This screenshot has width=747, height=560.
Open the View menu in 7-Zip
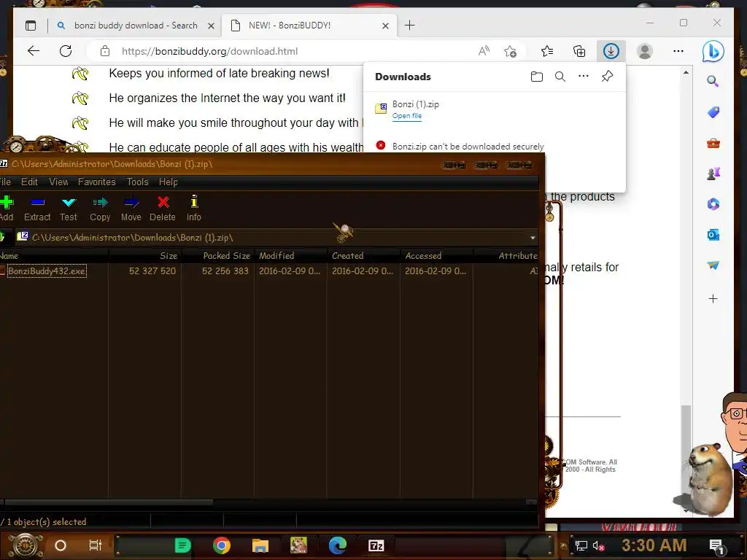pyautogui.click(x=58, y=182)
